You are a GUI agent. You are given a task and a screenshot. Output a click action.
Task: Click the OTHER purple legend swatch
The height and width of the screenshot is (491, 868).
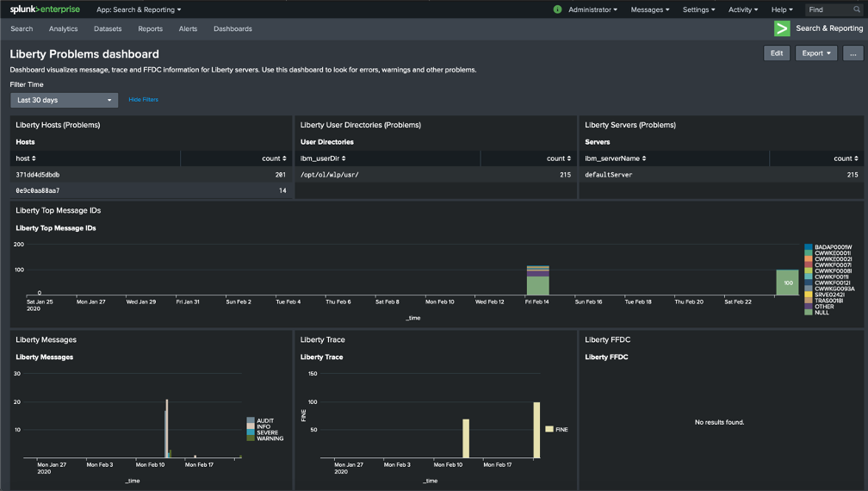point(809,307)
